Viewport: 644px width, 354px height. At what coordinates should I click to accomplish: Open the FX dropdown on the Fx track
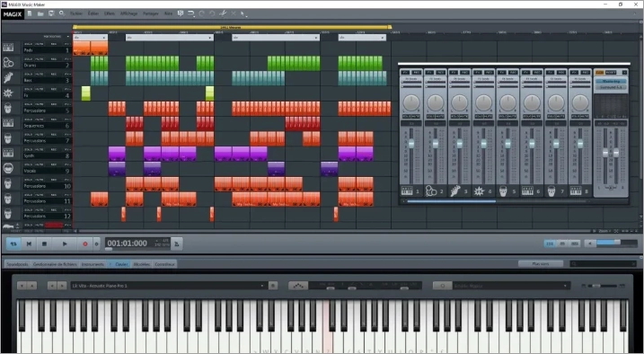click(67, 89)
